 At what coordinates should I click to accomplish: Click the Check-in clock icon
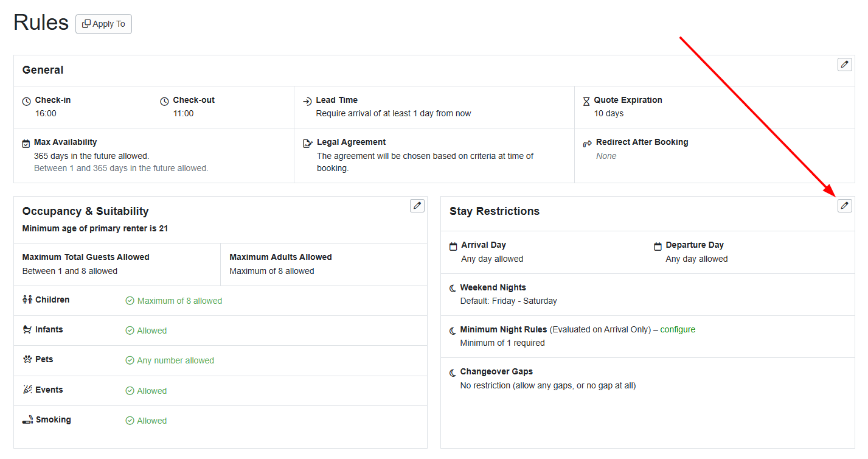(x=25, y=100)
